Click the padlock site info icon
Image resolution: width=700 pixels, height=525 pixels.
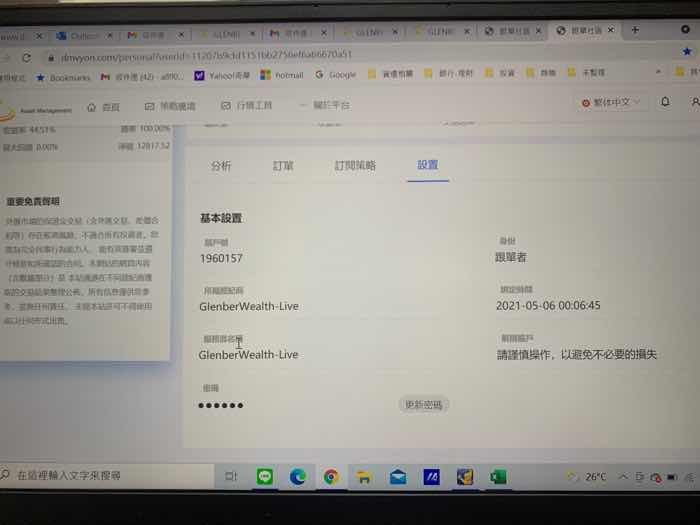click(x=51, y=58)
